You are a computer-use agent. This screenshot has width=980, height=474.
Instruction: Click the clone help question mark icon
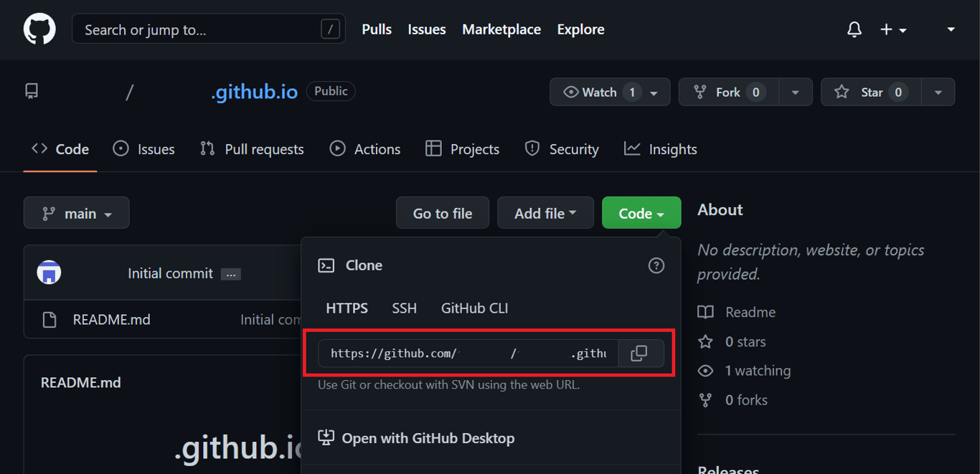[656, 265]
